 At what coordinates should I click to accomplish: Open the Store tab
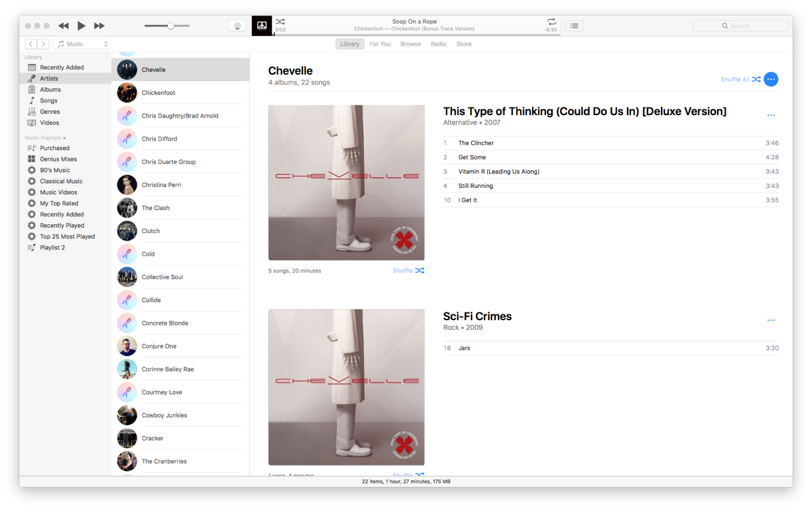(464, 44)
